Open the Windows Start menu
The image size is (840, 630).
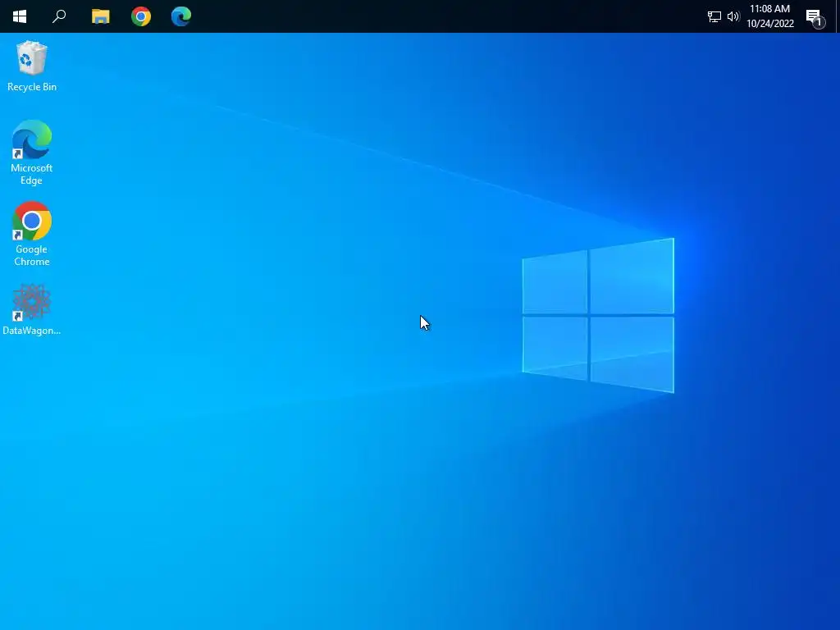coord(20,16)
